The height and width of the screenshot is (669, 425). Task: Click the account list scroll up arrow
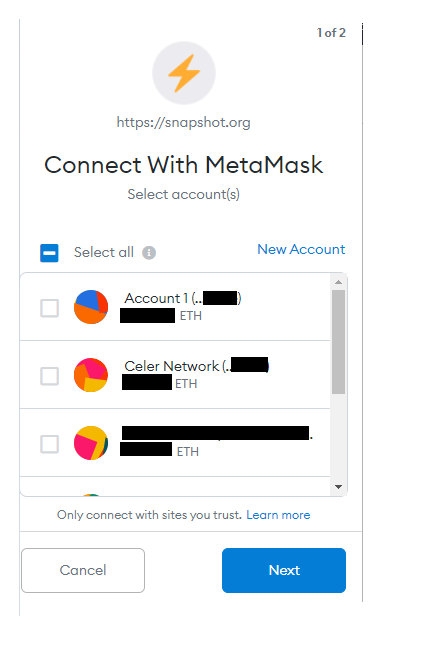pyautogui.click(x=338, y=282)
